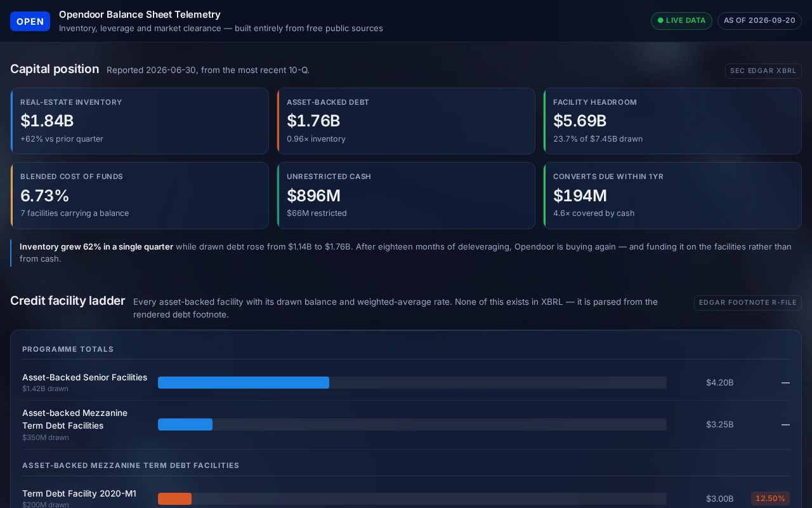The height and width of the screenshot is (508, 812).
Task: Click the Reported 2026-06-30 subtitle text
Action: pyautogui.click(x=208, y=70)
